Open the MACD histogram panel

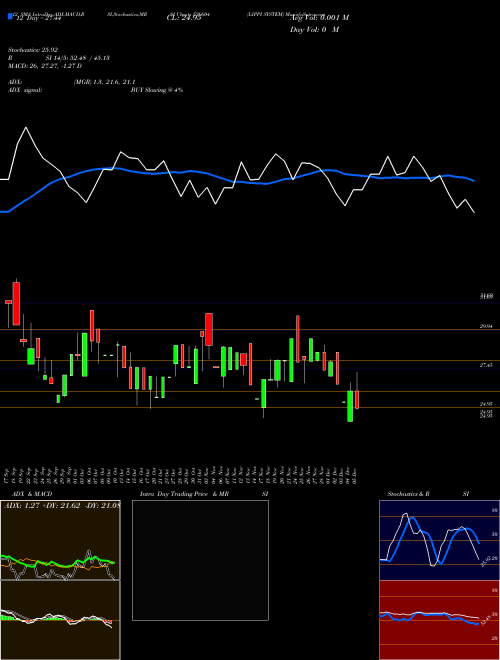click(60, 620)
